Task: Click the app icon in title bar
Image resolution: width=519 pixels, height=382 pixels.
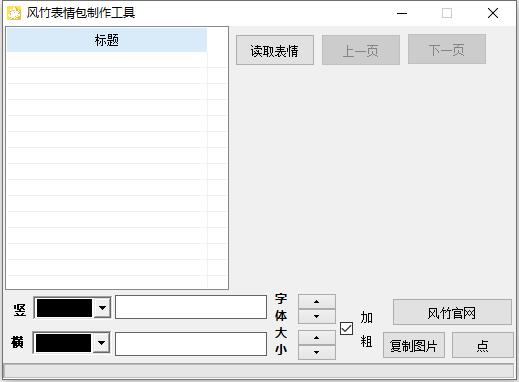Action: click(14, 13)
